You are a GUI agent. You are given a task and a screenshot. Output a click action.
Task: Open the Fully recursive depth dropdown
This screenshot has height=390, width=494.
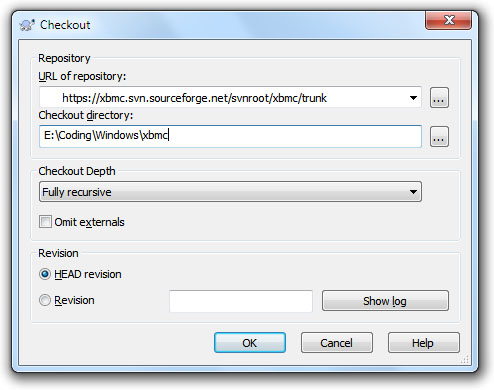pos(230,192)
